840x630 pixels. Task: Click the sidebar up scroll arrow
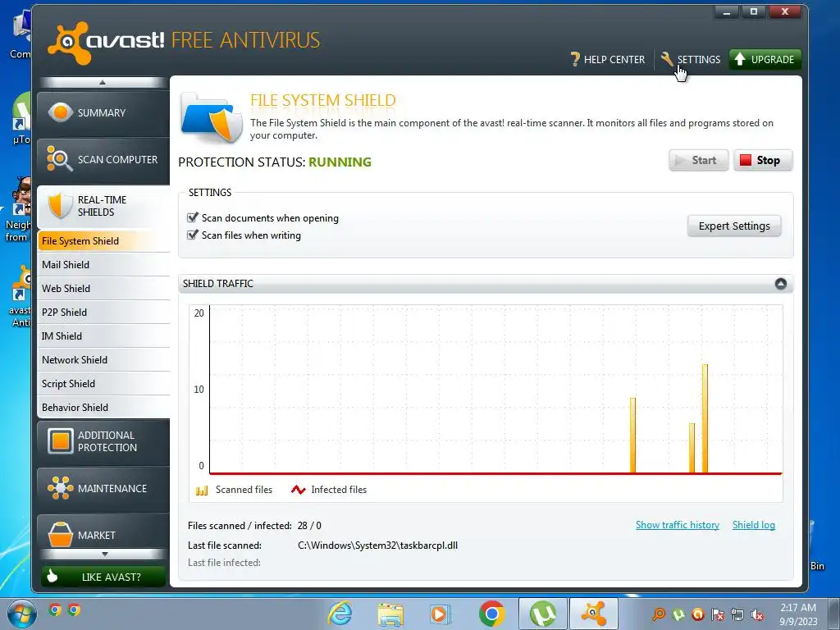click(x=103, y=82)
